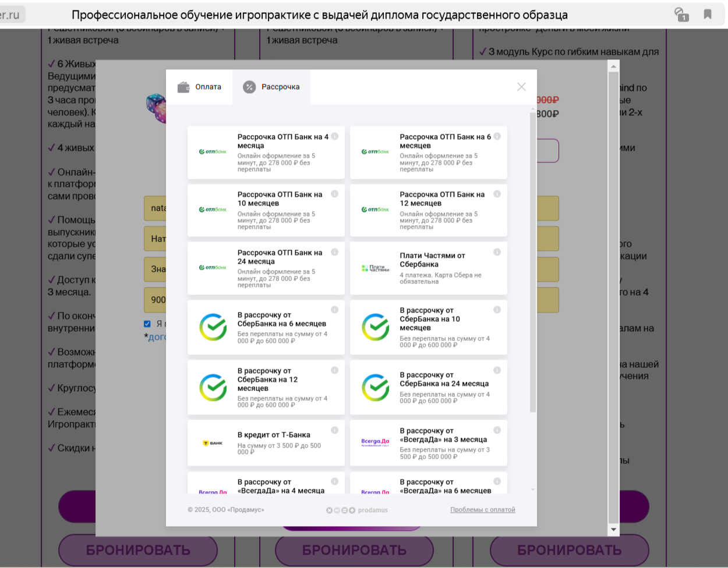Click the Плати частями logo

pyautogui.click(x=375, y=268)
